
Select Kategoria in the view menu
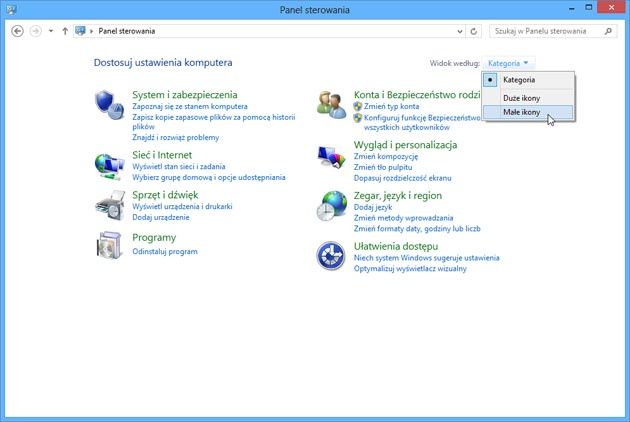(x=528, y=80)
